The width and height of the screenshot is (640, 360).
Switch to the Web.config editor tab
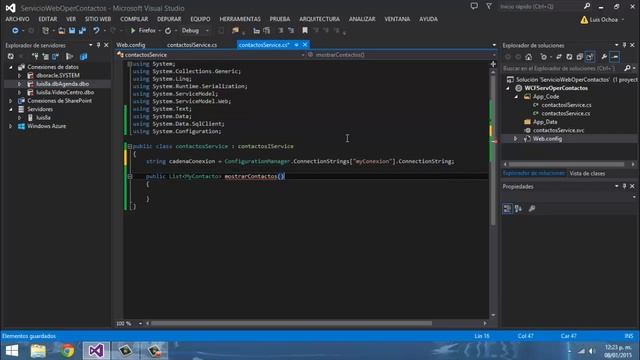(x=131, y=45)
